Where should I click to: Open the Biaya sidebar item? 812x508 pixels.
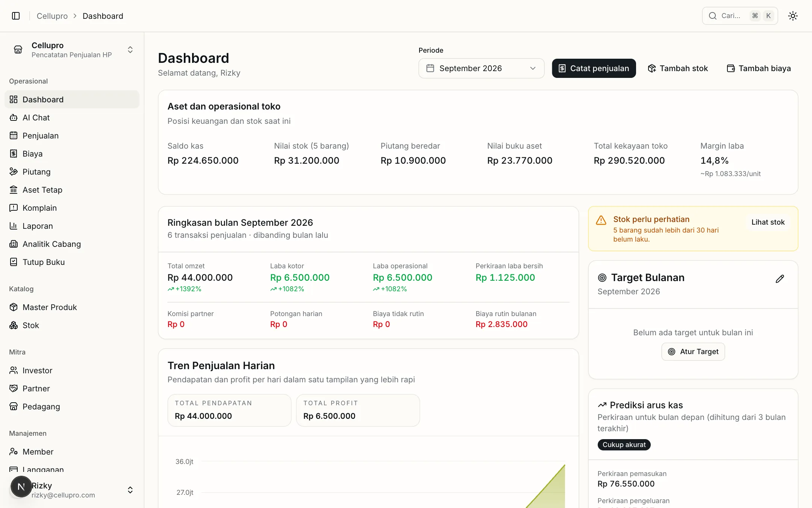pyautogui.click(x=72, y=154)
